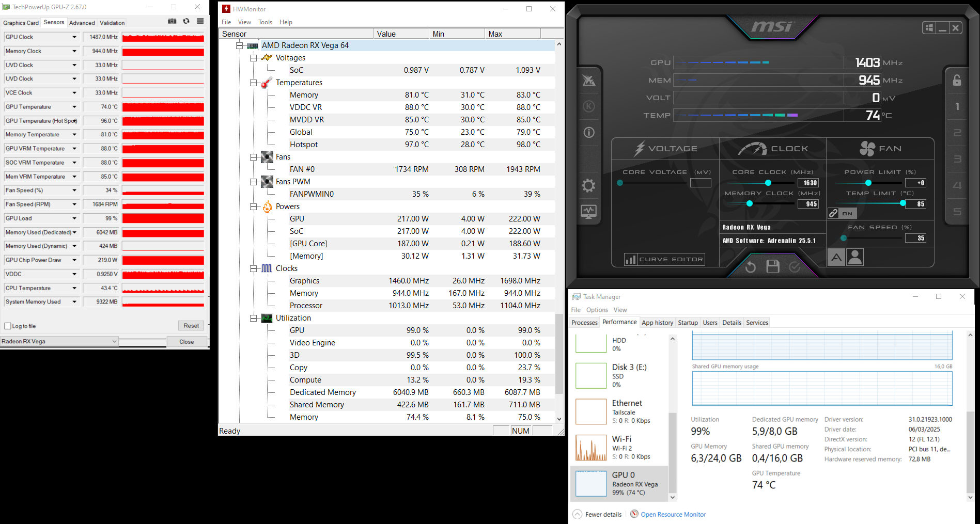Open the GPU Clock sensor dropdown
980x524 pixels.
[74, 37]
